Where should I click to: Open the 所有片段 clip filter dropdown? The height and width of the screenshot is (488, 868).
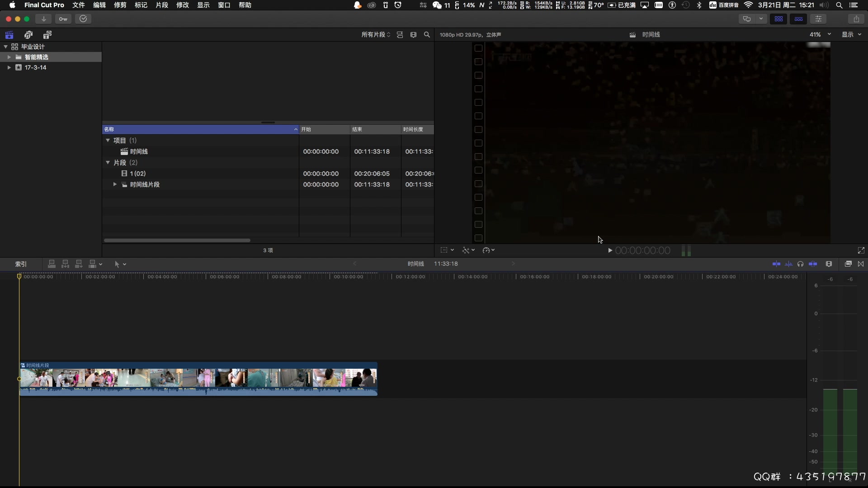coord(376,34)
